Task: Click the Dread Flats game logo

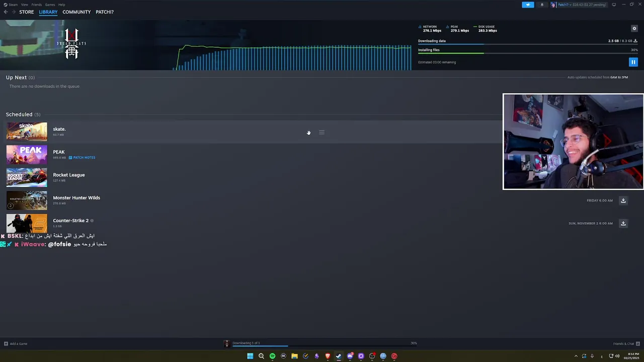Action: 71,44
